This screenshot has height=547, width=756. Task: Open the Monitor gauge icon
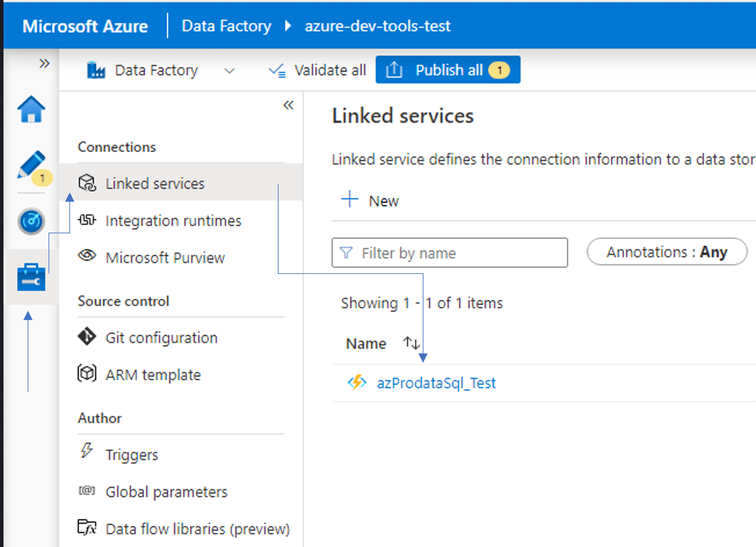tap(31, 221)
